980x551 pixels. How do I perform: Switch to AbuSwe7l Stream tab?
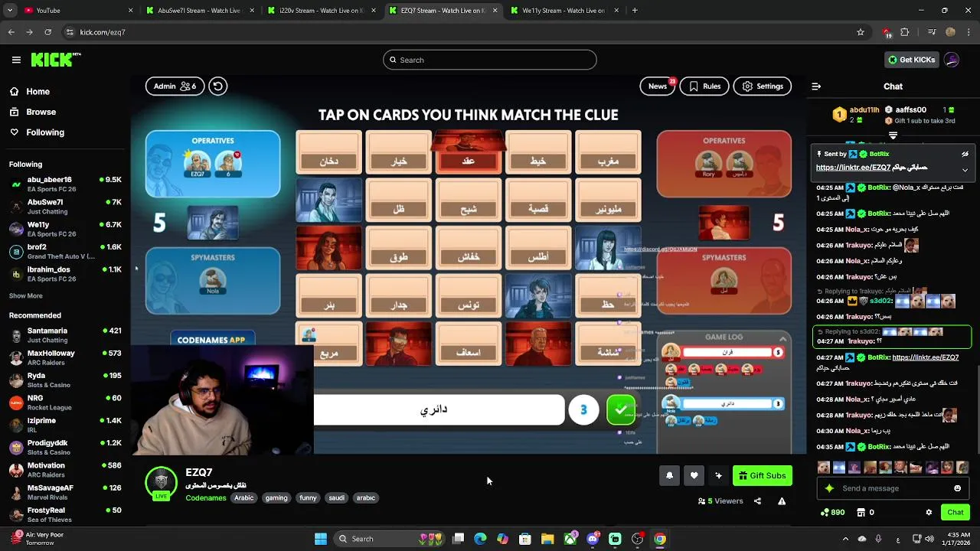coord(199,11)
